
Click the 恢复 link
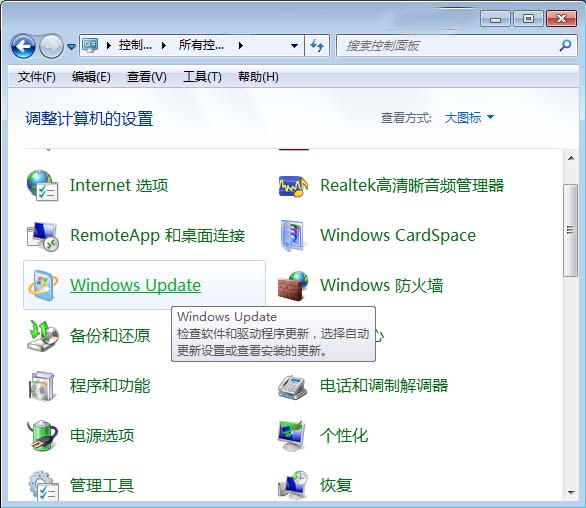click(x=336, y=485)
